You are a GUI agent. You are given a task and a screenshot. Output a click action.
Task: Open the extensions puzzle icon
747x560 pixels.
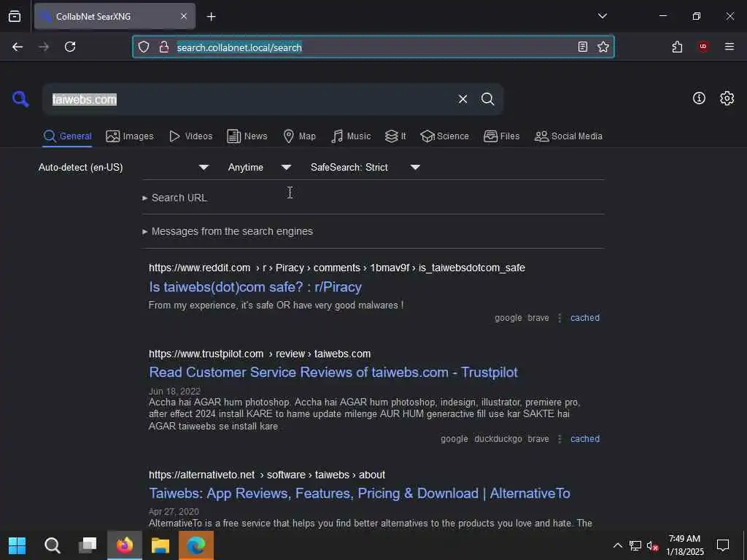(677, 47)
